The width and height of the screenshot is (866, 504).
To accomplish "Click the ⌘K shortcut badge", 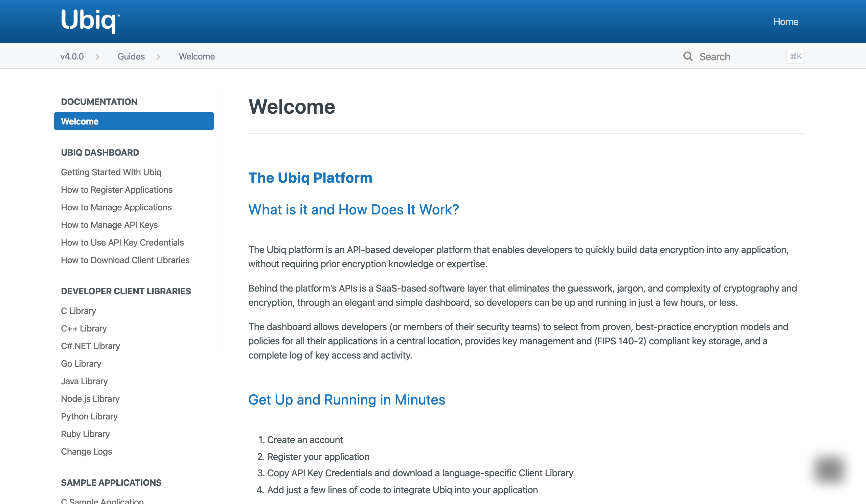I will click(x=795, y=56).
